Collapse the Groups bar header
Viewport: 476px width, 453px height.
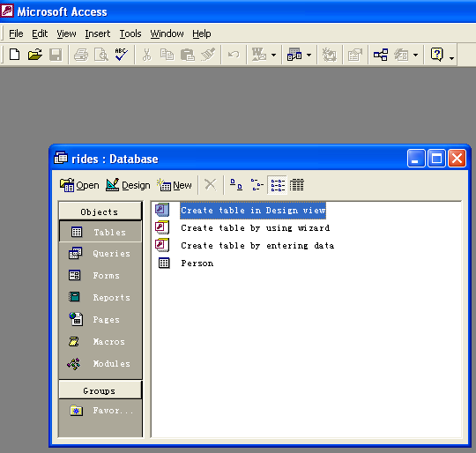[100, 390]
